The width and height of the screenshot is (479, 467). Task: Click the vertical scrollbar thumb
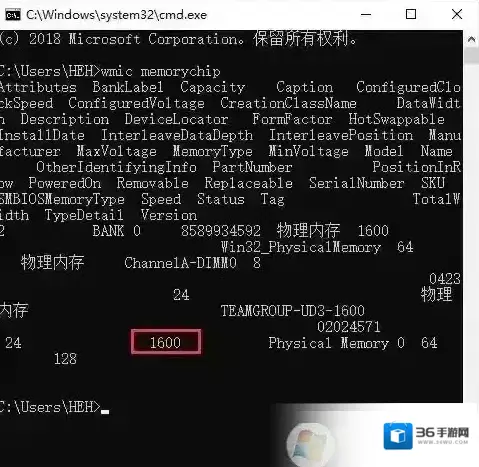471,55
